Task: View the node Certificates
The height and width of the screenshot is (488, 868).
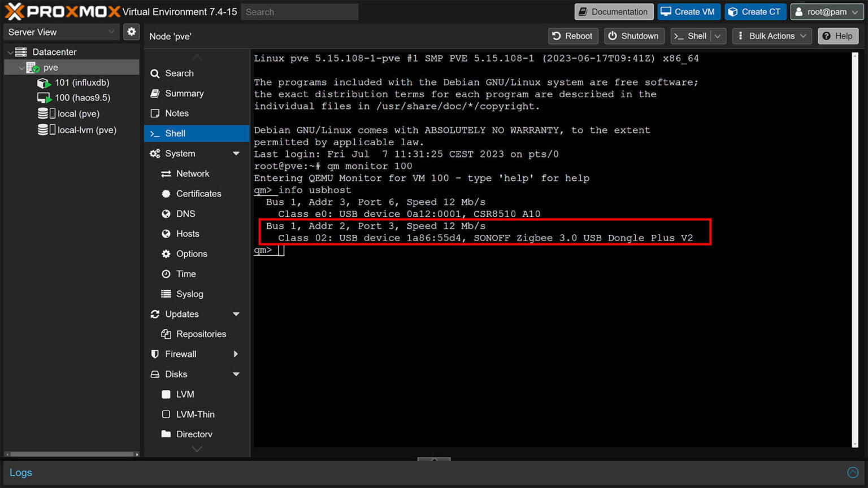Action: (199, 194)
